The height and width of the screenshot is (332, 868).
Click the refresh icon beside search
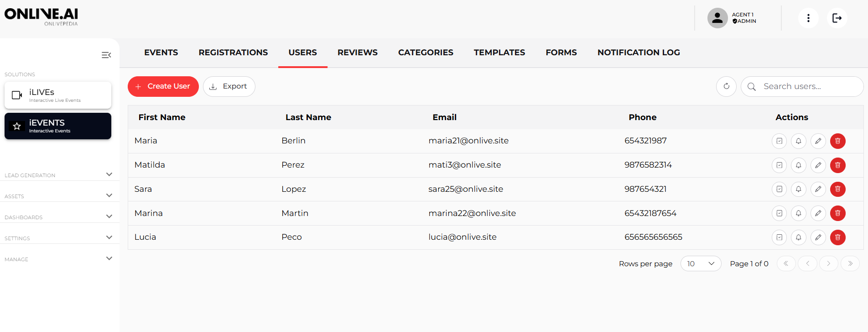click(726, 86)
